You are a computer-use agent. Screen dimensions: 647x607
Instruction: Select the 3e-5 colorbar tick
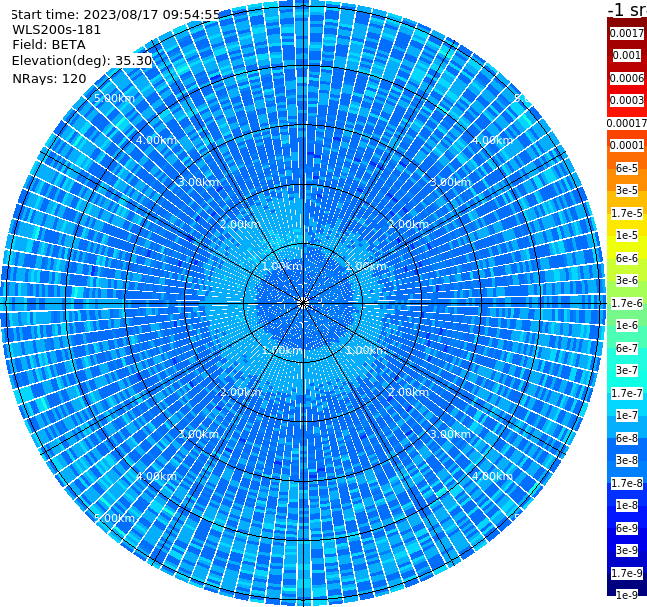point(627,190)
